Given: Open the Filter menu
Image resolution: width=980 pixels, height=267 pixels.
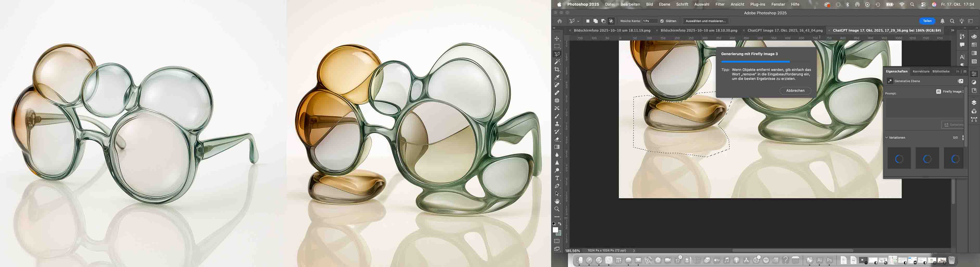Looking at the screenshot, I should pyautogui.click(x=720, y=5).
